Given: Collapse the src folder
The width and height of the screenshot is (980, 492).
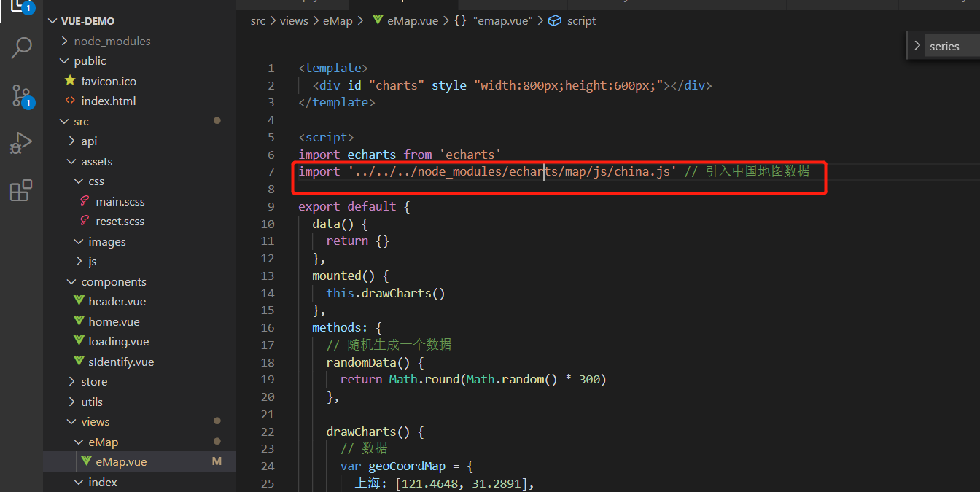Looking at the screenshot, I should [x=64, y=121].
